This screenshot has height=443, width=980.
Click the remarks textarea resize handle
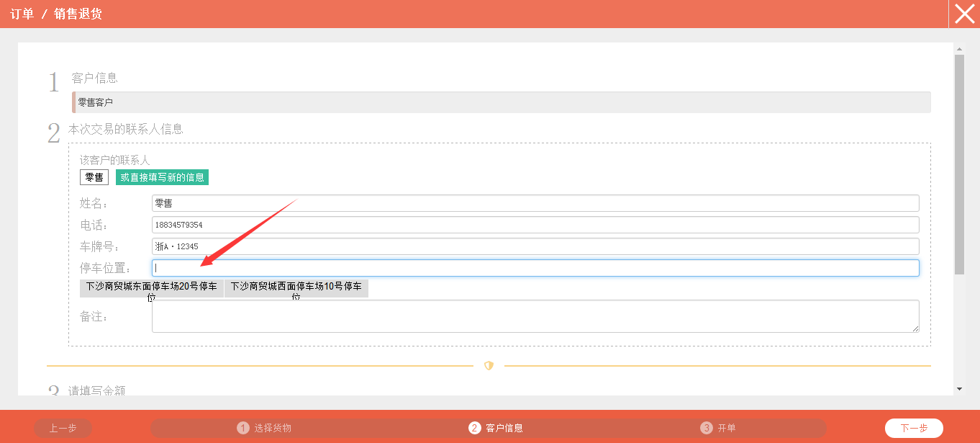(915, 328)
